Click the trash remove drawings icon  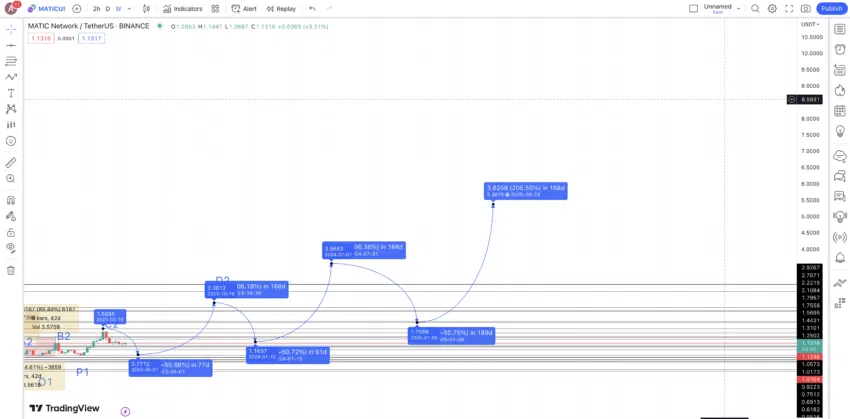tap(11, 270)
